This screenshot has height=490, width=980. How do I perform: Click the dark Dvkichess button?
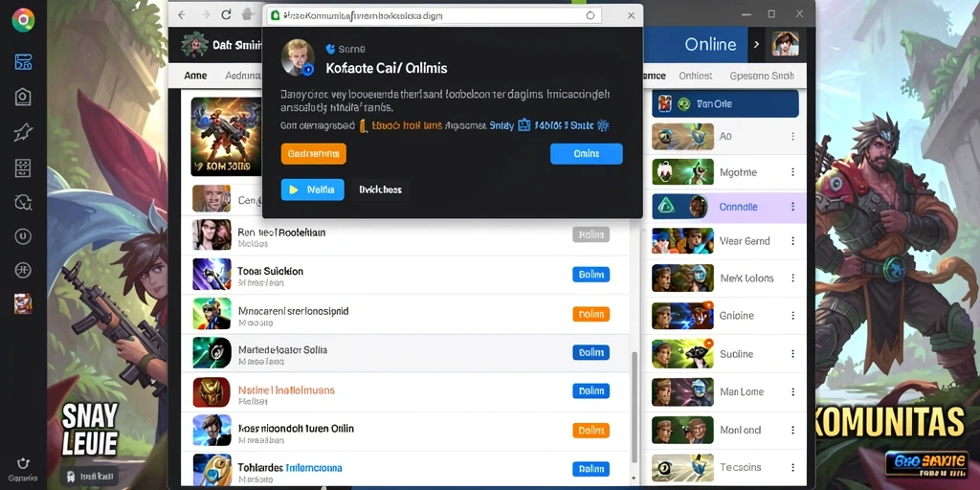tap(380, 189)
